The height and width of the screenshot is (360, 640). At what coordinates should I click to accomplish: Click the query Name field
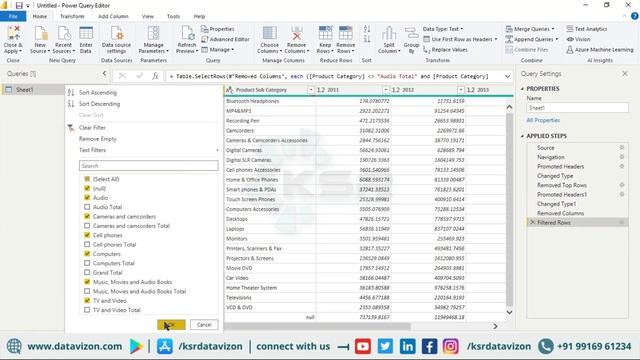click(x=577, y=108)
